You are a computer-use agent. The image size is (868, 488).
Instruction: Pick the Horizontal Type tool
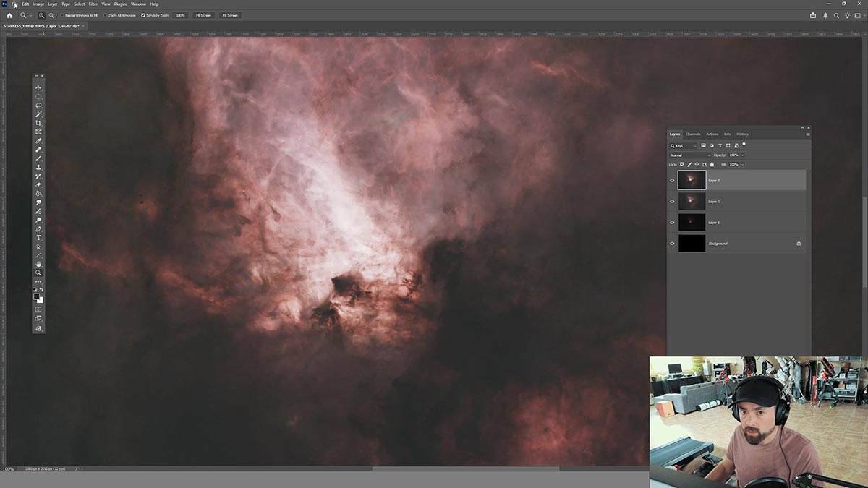pyautogui.click(x=38, y=238)
